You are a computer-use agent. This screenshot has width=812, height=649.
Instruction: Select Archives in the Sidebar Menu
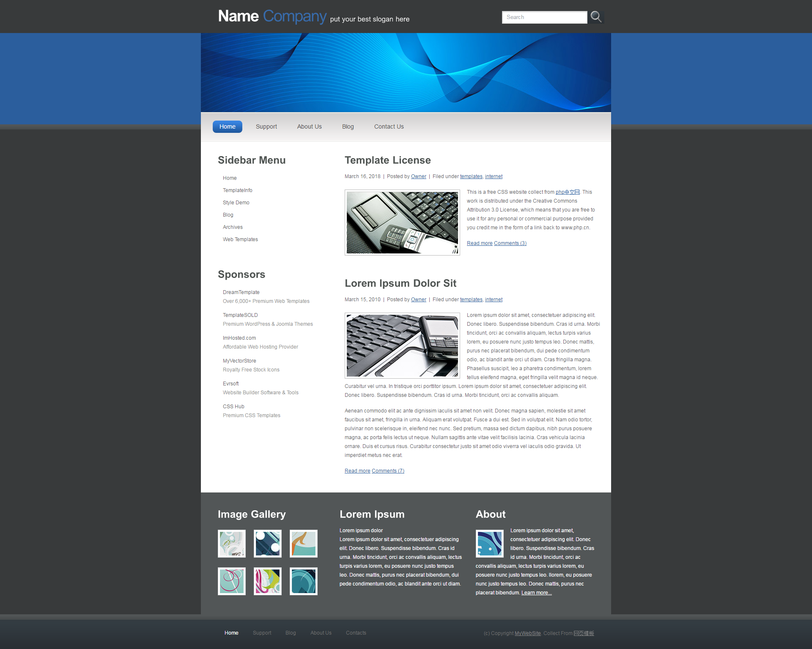point(233,227)
